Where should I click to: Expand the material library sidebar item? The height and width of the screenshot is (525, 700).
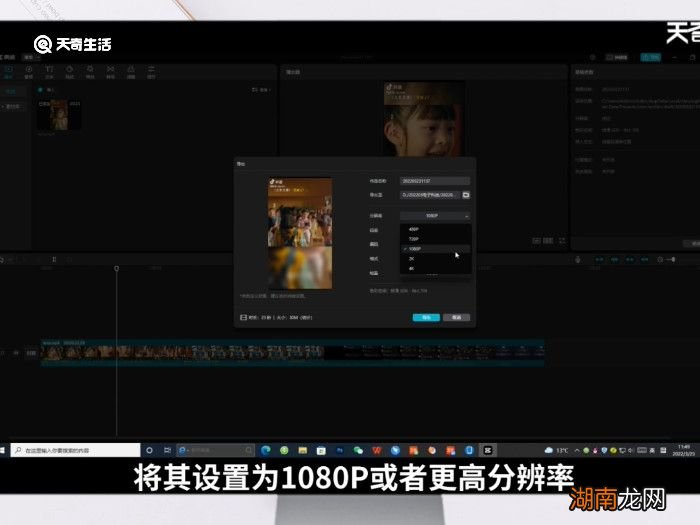(12, 107)
